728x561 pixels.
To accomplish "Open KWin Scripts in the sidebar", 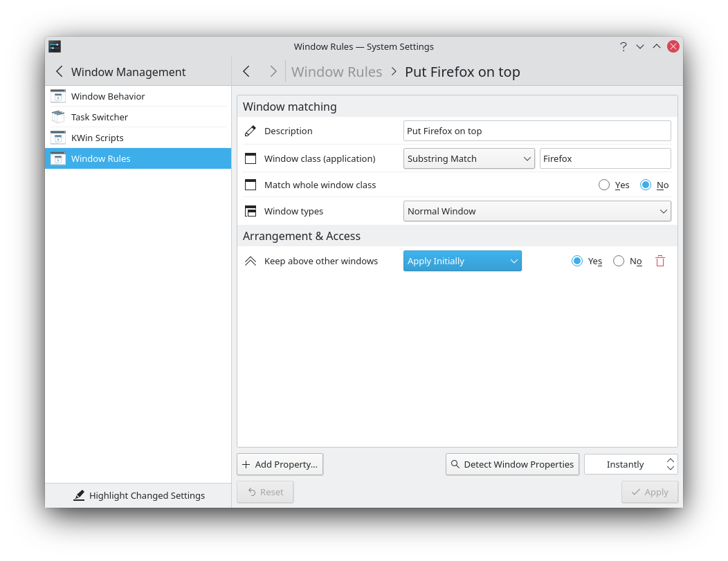I will click(138, 138).
